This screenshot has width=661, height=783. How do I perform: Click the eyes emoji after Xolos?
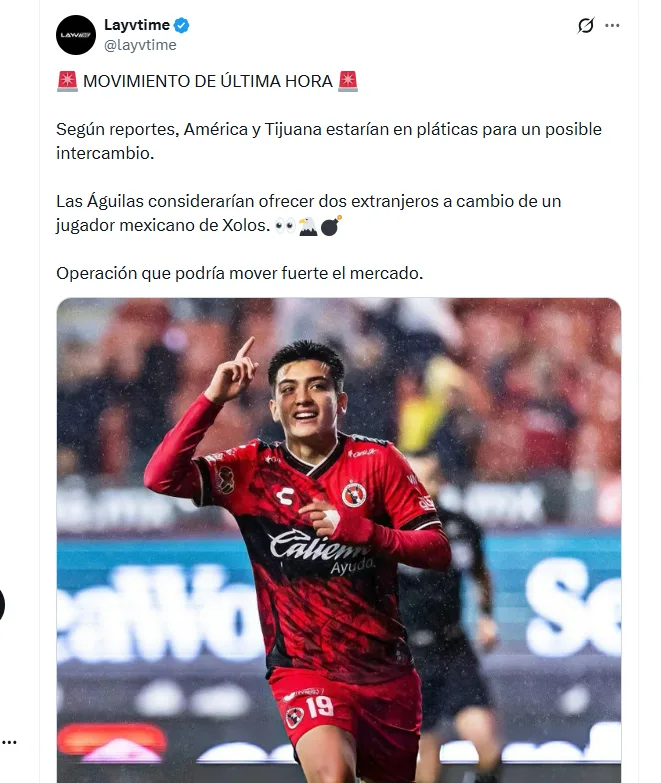click(286, 226)
